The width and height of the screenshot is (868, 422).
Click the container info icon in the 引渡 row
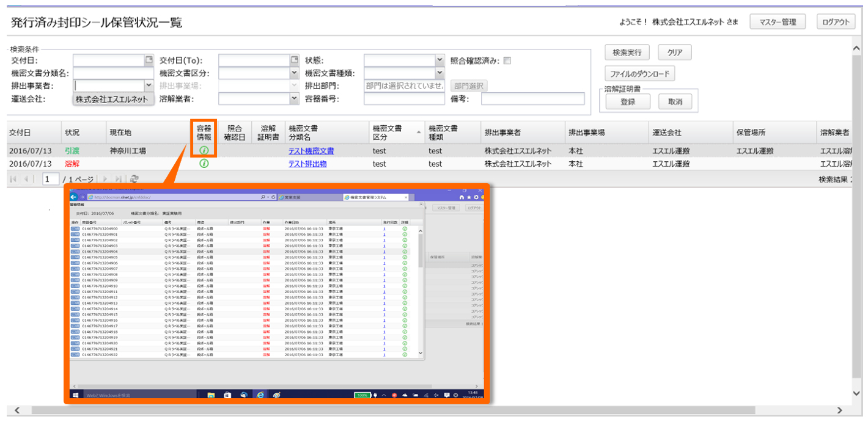click(x=204, y=151)
